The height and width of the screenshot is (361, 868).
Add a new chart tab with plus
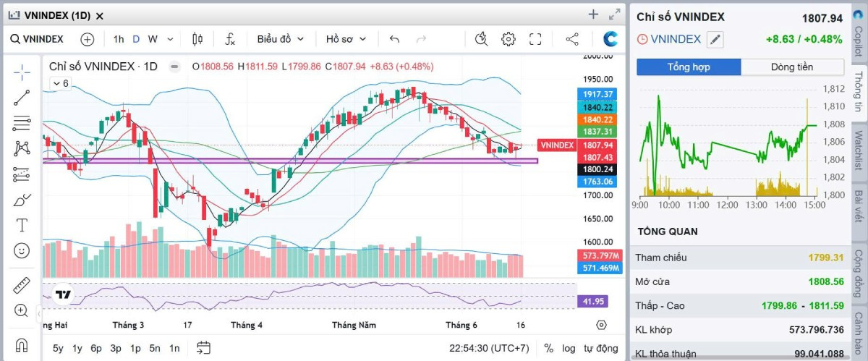point(593,14)
